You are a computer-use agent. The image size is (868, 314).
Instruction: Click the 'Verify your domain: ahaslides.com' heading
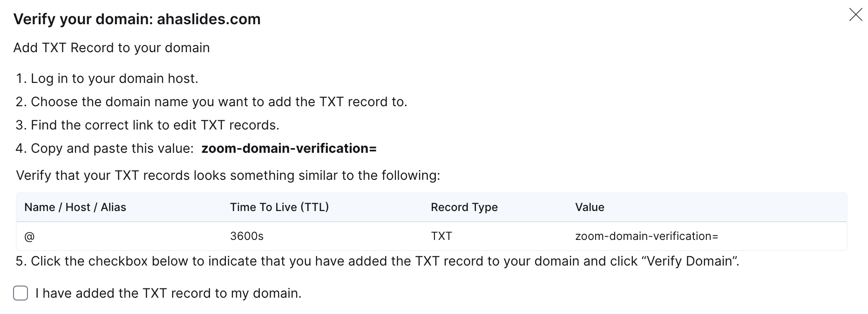tap(137, 19)
